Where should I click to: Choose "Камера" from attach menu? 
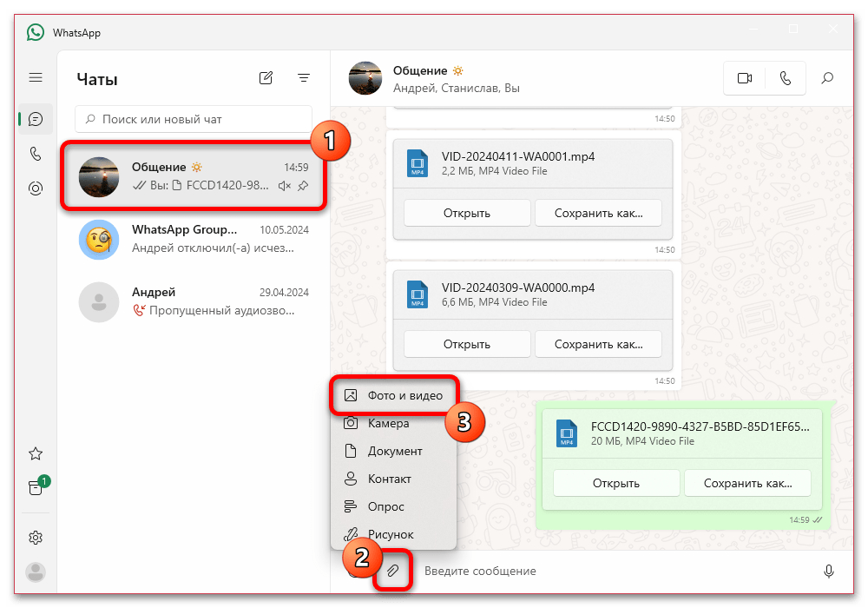[x=394, y=424]
